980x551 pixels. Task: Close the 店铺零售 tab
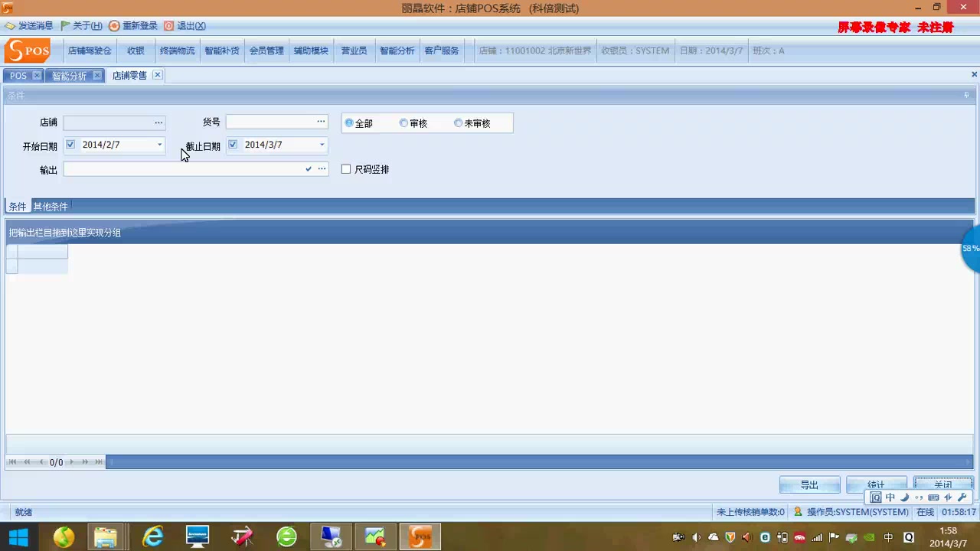(157, 75)
